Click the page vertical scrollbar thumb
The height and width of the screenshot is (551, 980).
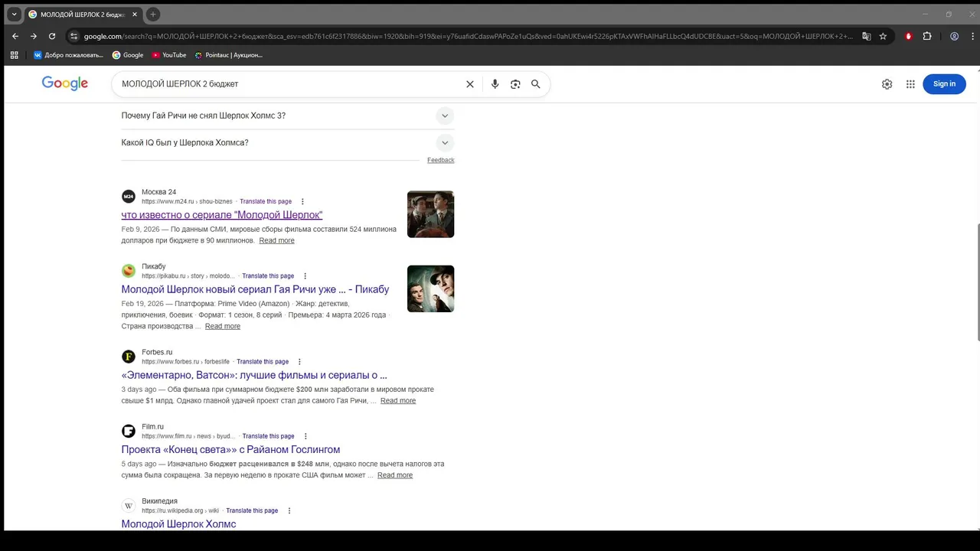(977, 283)
